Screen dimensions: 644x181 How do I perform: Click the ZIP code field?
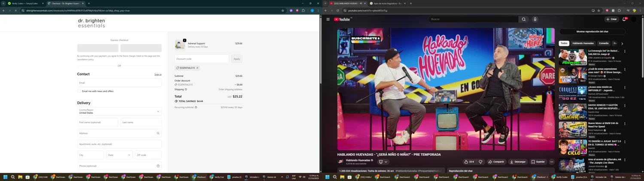tap(148, 155)
